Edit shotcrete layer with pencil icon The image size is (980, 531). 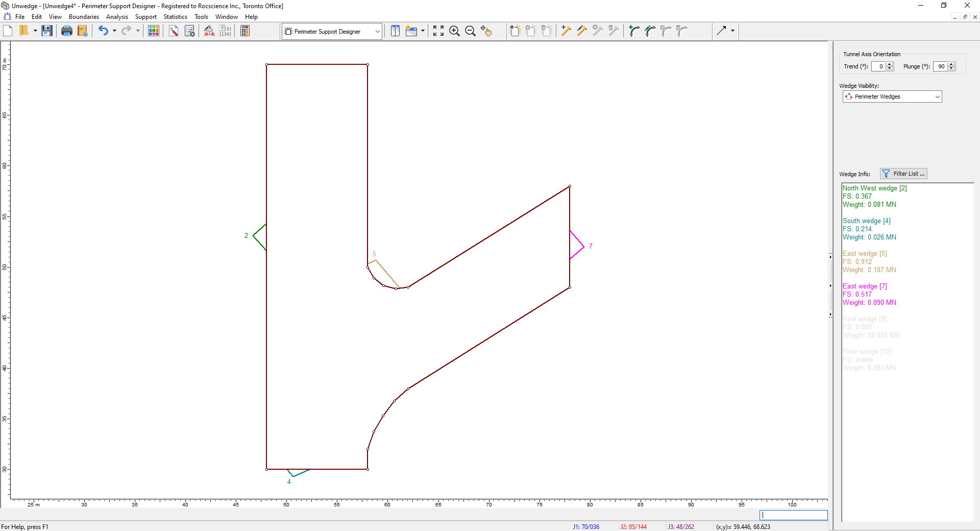pyautogui.click(x=650, y=31)
